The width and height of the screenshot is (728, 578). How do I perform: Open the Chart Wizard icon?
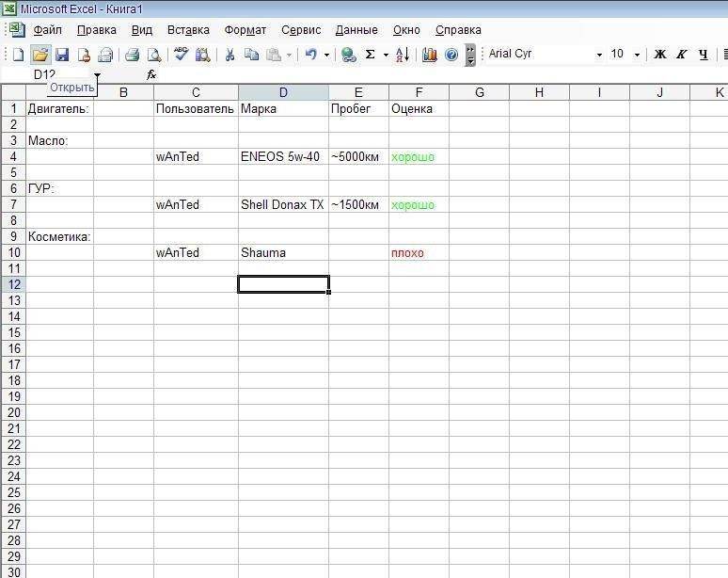(430, 55)
